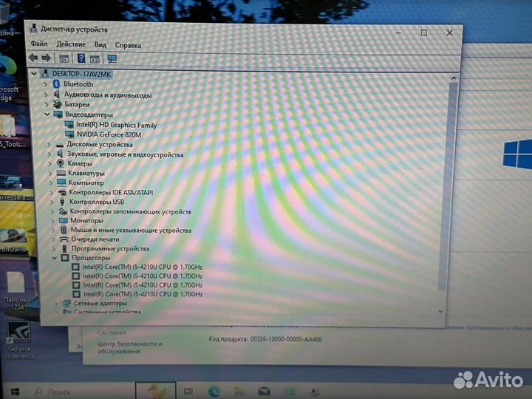Open the Windows Start button

coord(15,390)
